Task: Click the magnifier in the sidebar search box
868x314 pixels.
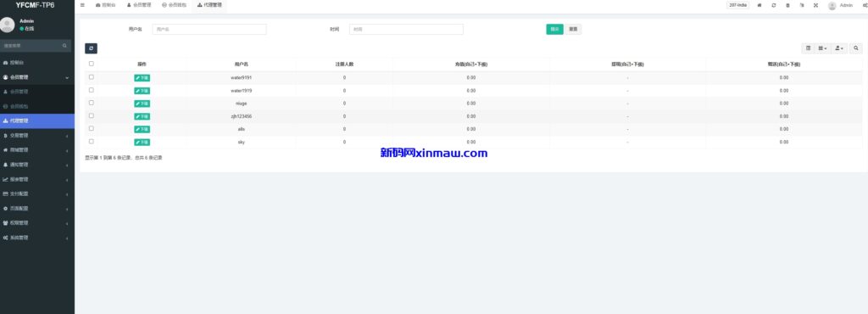Action: tap(64, 46)
